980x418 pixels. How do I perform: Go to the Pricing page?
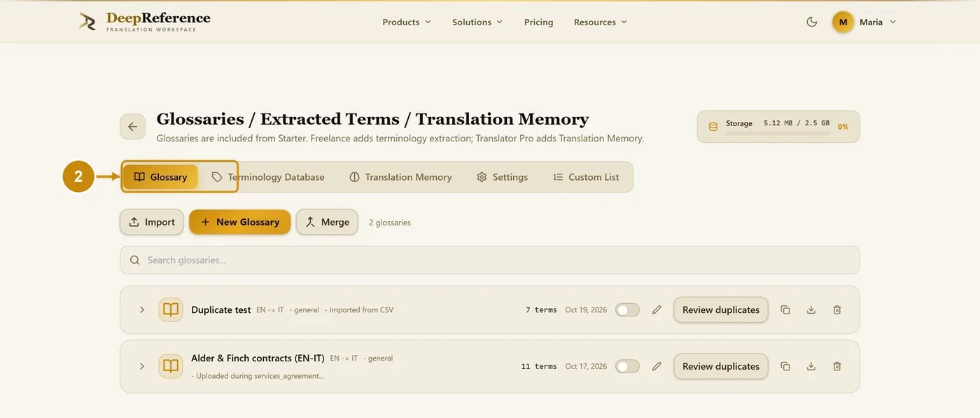point(539,22)
